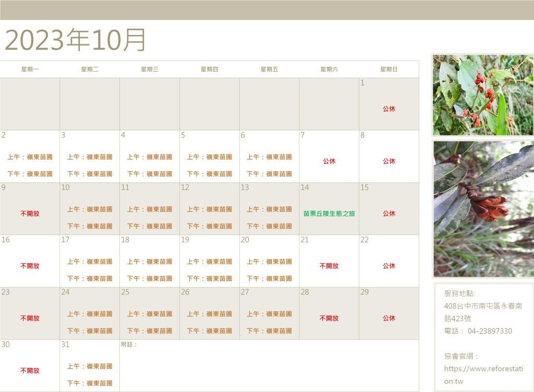Select 上午：嶺東苗圃 entry on October 19
This screenshot has height=392, width=534.
210,262
